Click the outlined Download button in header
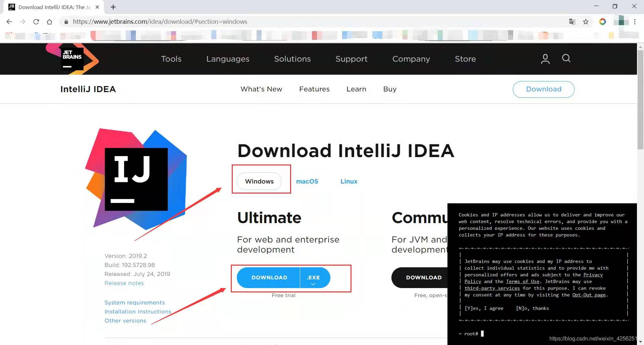Screen dimensions: 644x345 (x=543, y=89)
